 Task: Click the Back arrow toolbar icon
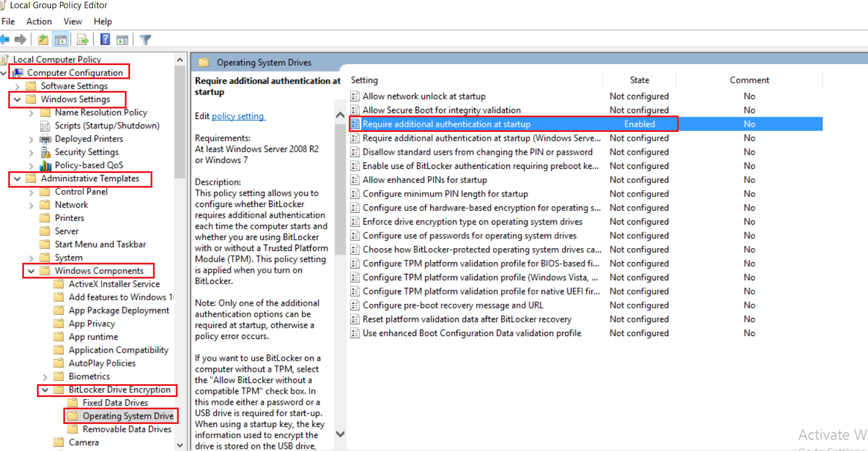click(5, 39)
